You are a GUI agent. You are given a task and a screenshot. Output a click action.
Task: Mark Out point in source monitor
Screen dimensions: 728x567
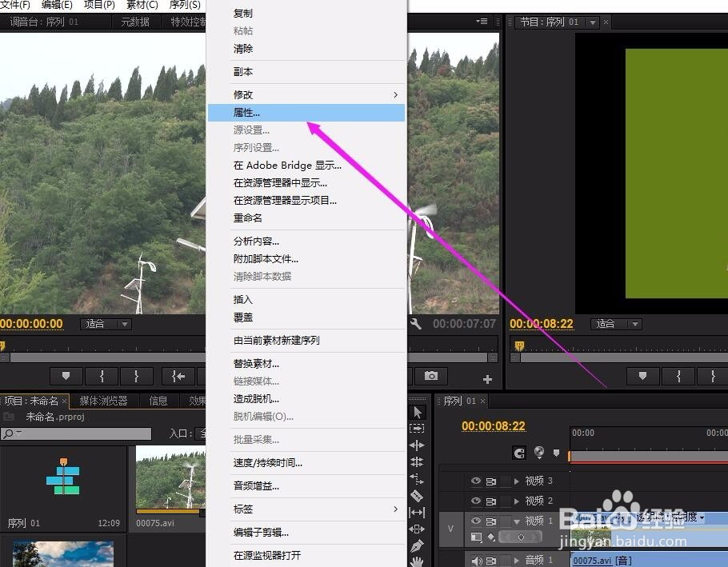click(x=137, y=376)
